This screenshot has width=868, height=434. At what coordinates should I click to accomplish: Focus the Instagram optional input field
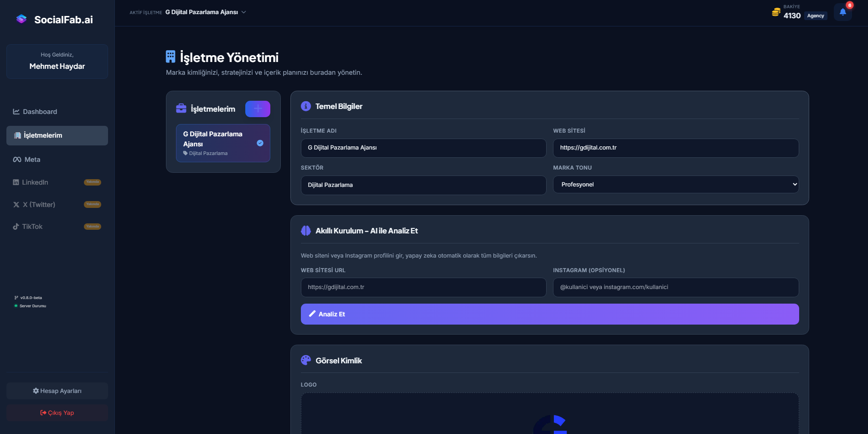(676, 288)
